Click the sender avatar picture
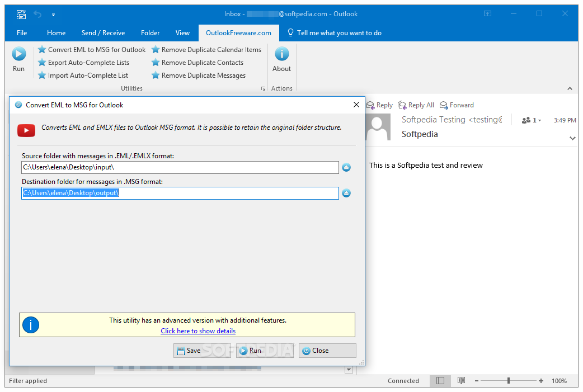Viewport: 583px width, 392px height. click(x=378, y=127)
